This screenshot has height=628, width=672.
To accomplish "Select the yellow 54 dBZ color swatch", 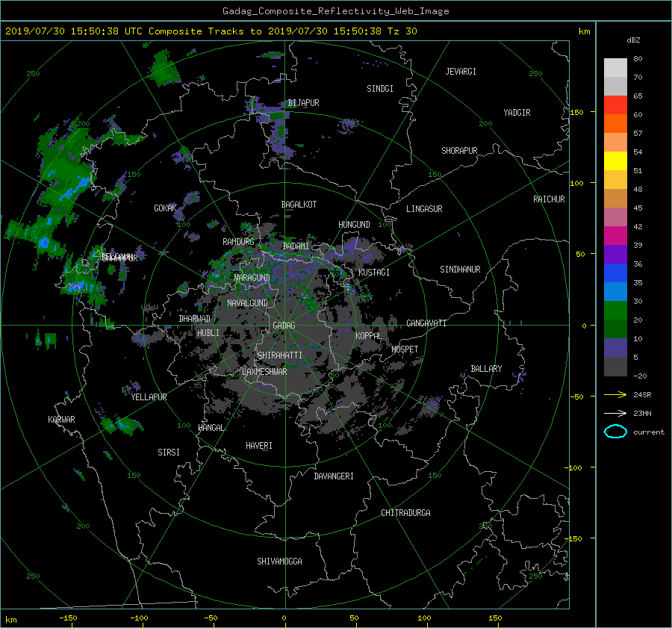I will [615, 161].
